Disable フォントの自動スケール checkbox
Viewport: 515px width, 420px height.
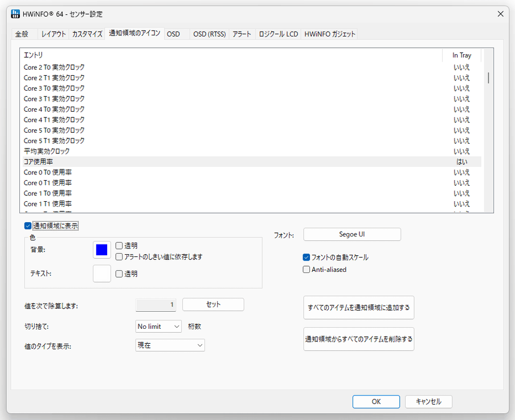pos(306,258)
